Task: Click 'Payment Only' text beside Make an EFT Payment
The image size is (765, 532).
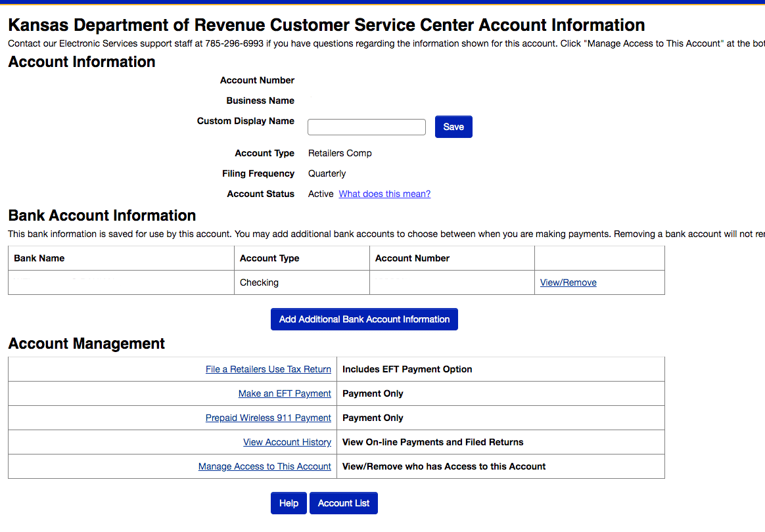Action: pyautogui.click(x=373, y=393)
